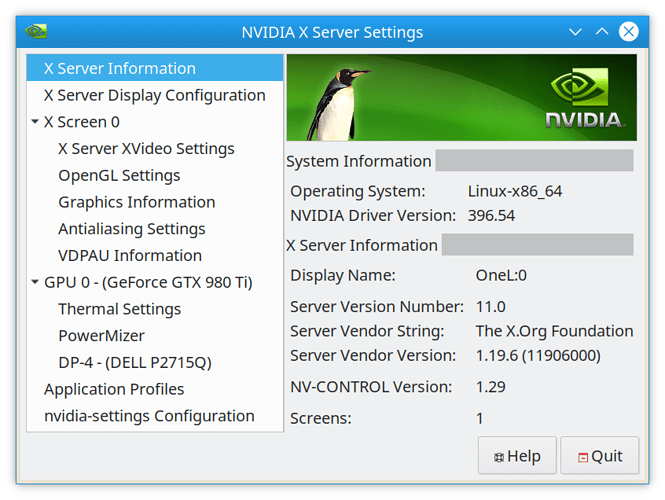Click the Screens value 1
The width and height of the screenshot is (665, 500).
480,419
